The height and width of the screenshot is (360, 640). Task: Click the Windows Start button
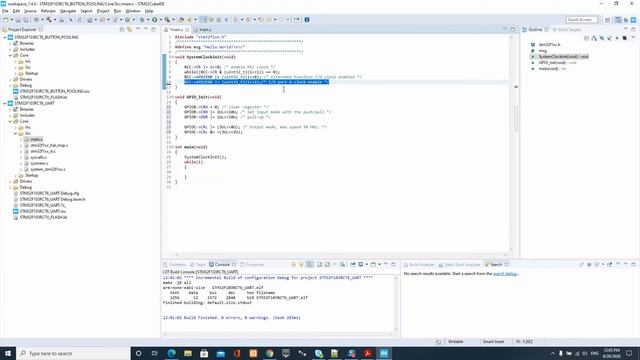8,353
